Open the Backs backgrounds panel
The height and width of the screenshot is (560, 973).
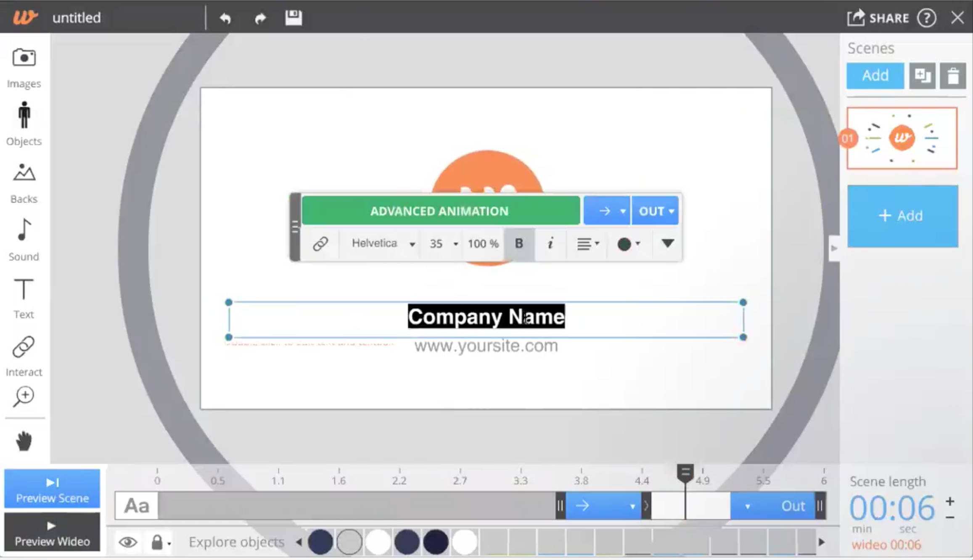(24, 180)
